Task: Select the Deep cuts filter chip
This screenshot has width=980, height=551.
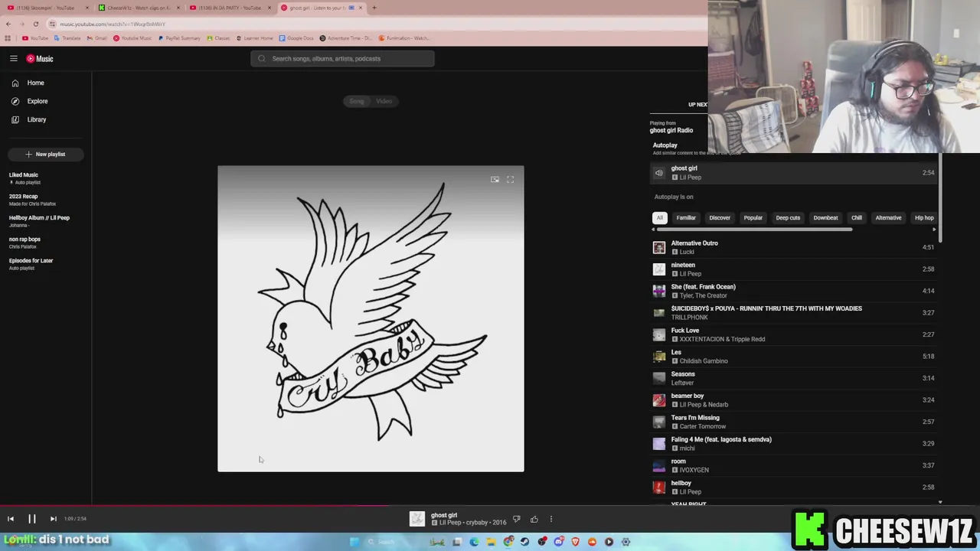Action: pyautogui.click(x=788, y=218)
